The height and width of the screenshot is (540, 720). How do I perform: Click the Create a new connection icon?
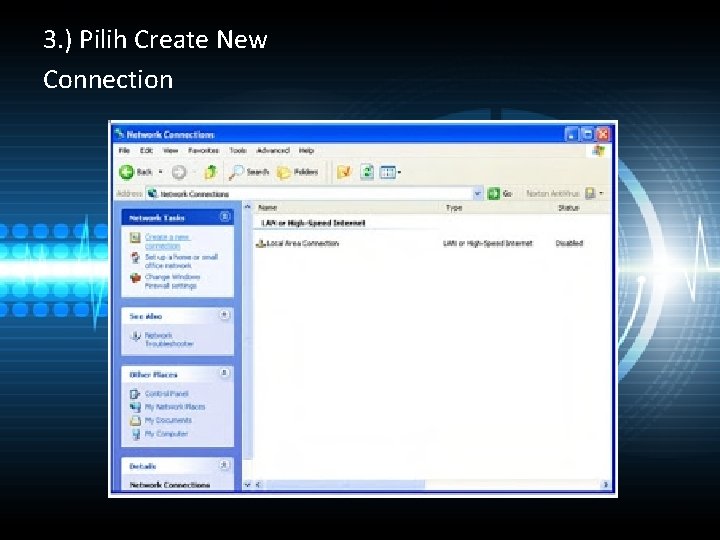tap(135, 237)
